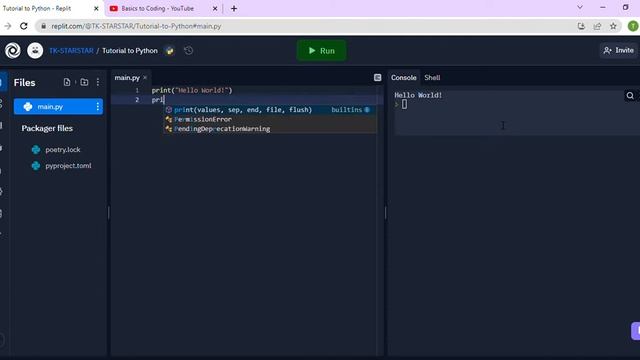Click the Packager files heading

(x=47, y=128)
